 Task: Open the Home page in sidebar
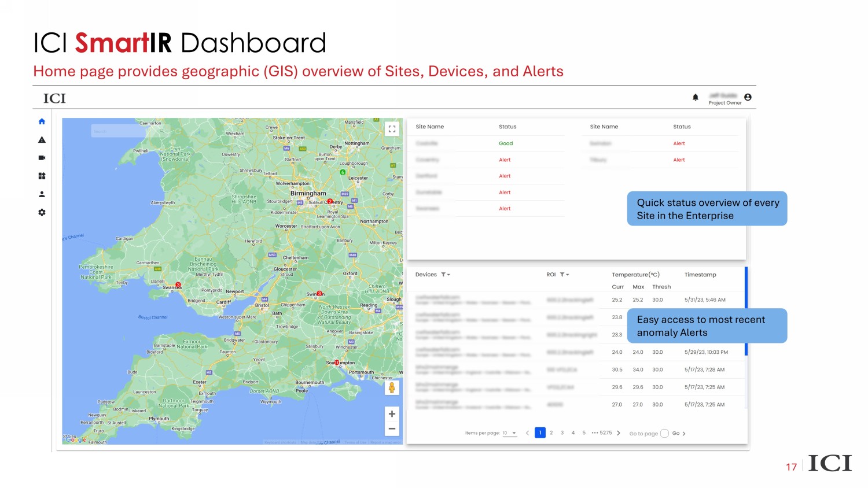point(42,121)
